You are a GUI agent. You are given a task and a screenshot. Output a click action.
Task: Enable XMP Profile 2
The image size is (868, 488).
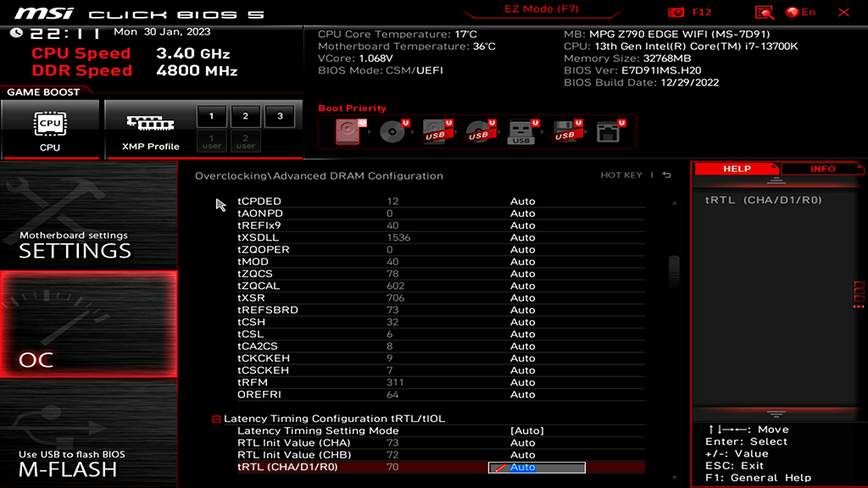[x=245, y=116]
